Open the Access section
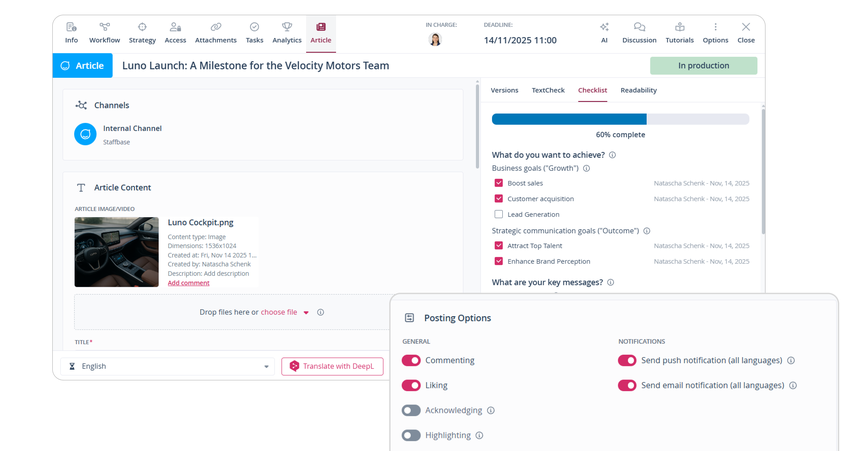The height and width of the screenshot is (451, 858). point(175,33)
